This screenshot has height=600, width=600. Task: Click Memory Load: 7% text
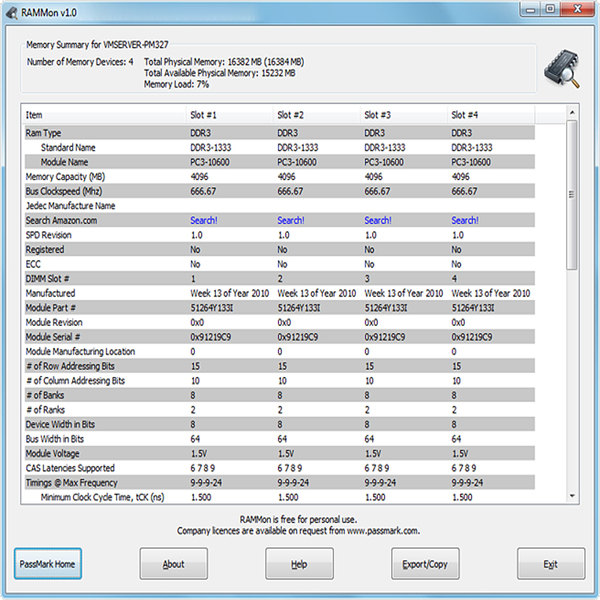(176, 84)
